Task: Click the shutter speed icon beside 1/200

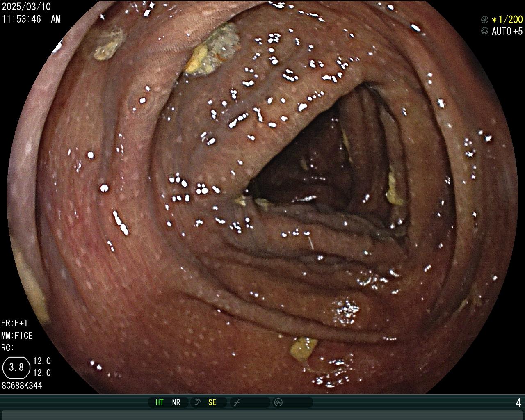Action: coord(485,19)
